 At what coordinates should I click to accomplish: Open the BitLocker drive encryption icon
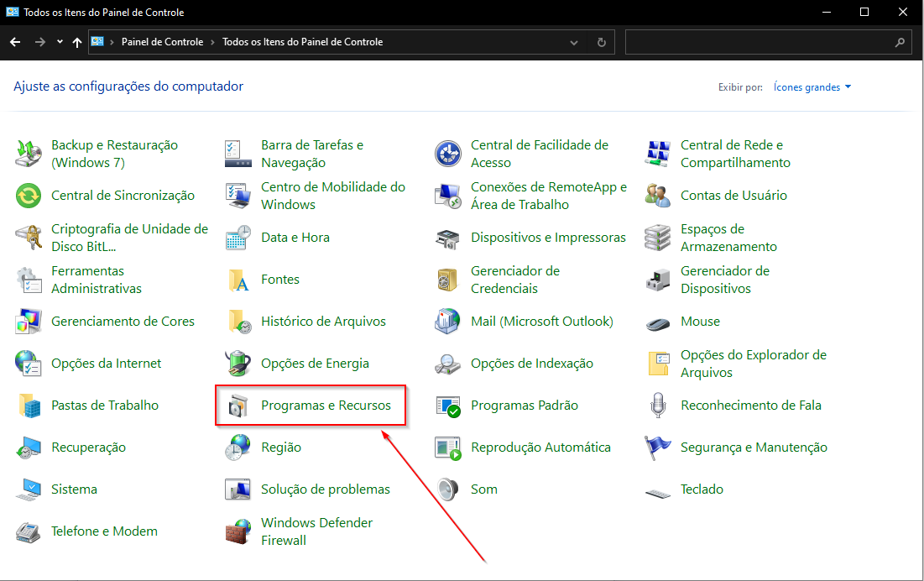(29, 238)
